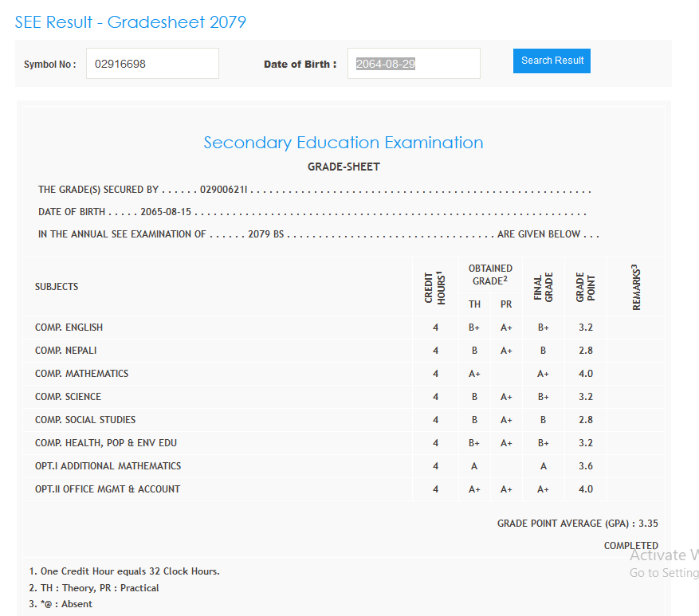The image size is (699, 616).
Task: Click the REMARKS column header
Action: tap(635, 287)
